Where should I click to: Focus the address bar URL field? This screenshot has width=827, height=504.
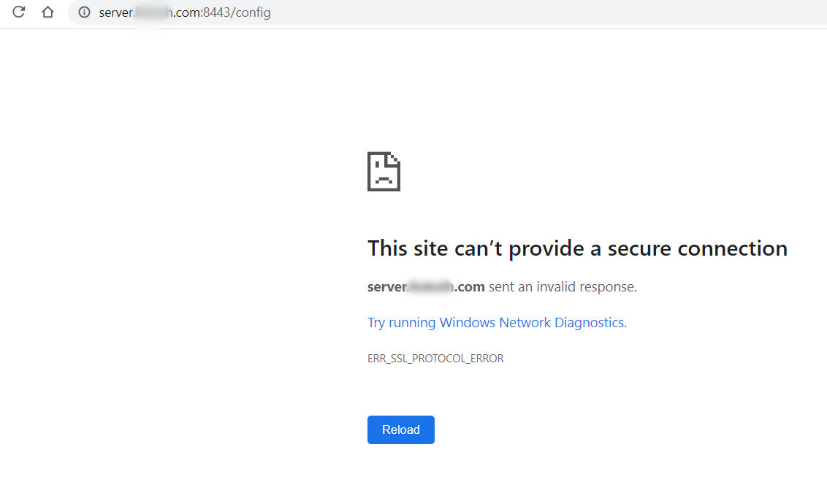click(x=438, y=12)
